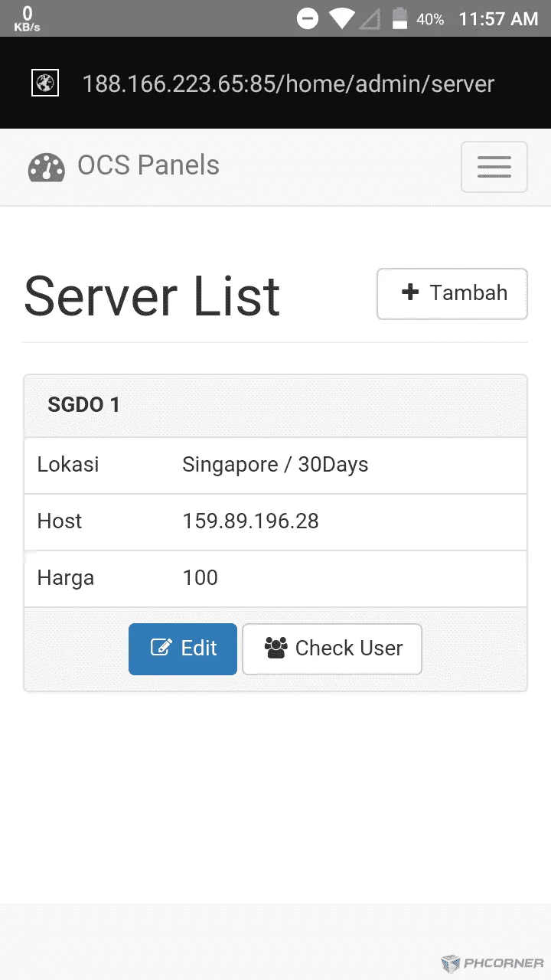The image size is (551, 980).
Task: Tap the do-not-disturb status icon
Action: point(308,18)
